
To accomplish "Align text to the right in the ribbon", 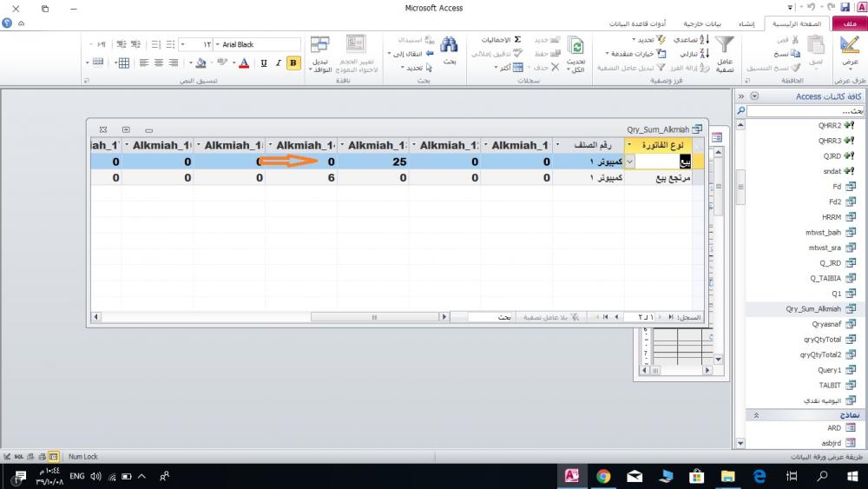I will (x=174, y=63).
